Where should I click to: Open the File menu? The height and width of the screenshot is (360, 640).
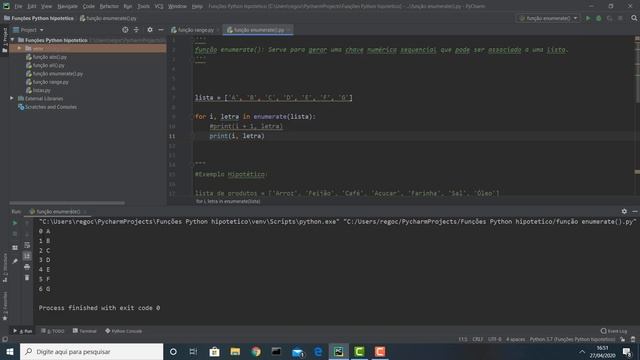point(18,7)
